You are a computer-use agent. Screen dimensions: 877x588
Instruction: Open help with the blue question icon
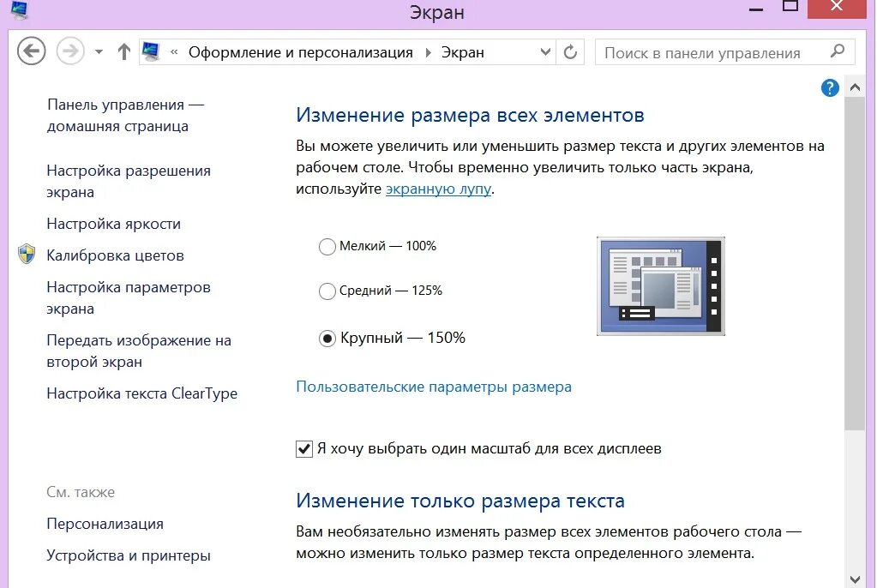coord(830,87)
